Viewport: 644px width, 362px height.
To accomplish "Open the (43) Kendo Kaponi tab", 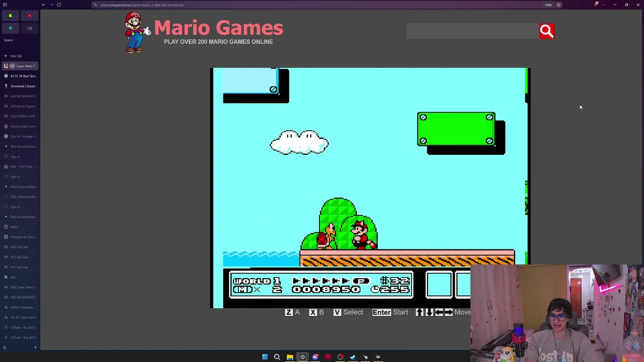I will click(20, 106).
